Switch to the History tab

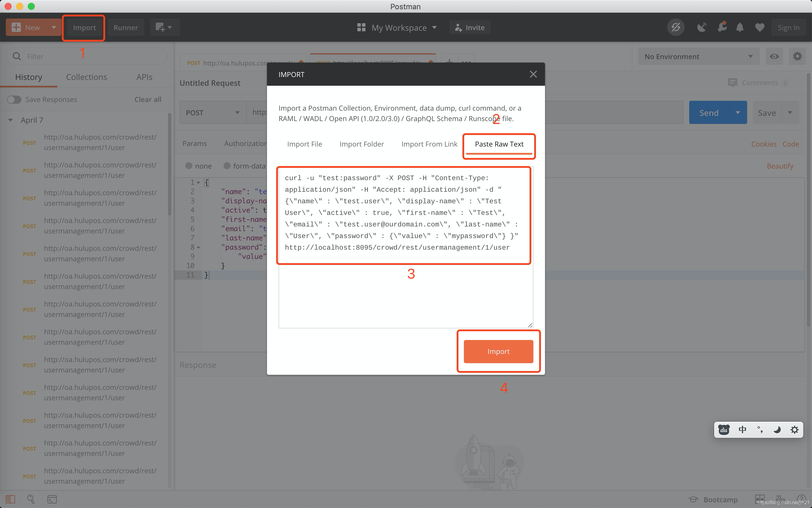29,77
